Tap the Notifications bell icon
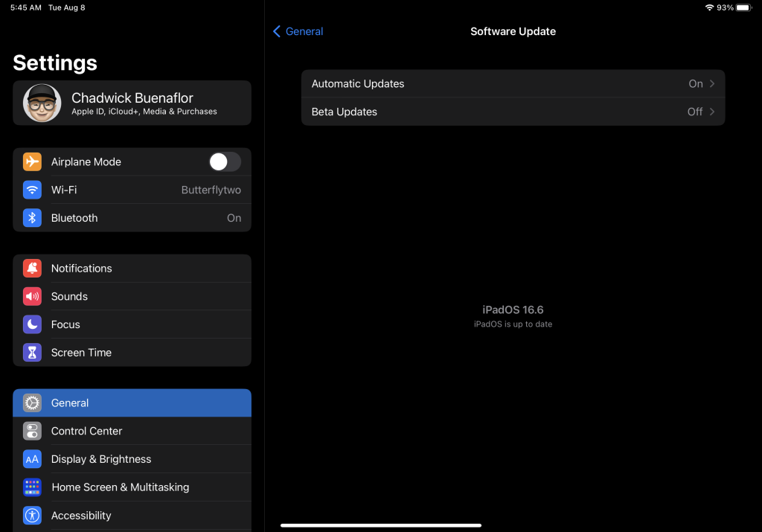This screenshot has height=532, width=762. tap(32, 268)
